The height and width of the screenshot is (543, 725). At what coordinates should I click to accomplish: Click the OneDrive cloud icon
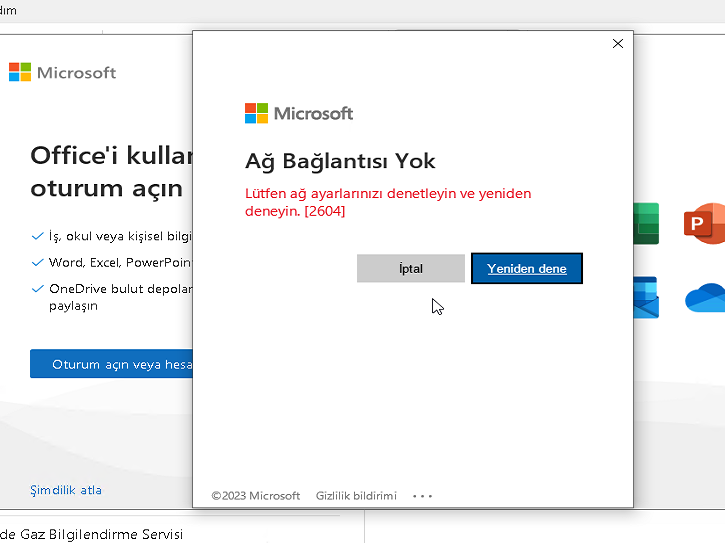[704, 298]
